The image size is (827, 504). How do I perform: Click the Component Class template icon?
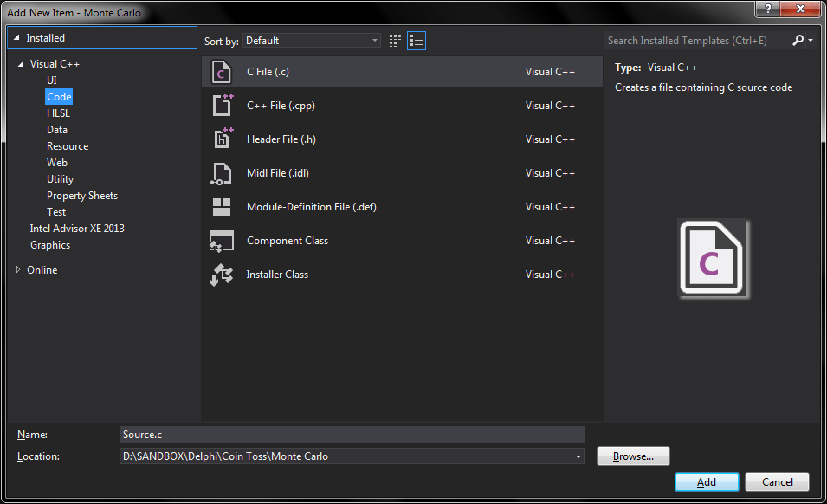221,240
